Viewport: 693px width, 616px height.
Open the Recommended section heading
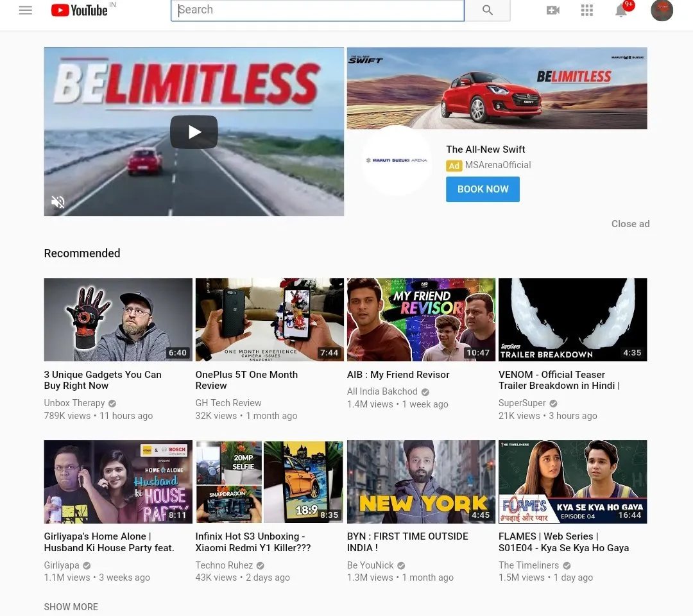pos(82,253)
